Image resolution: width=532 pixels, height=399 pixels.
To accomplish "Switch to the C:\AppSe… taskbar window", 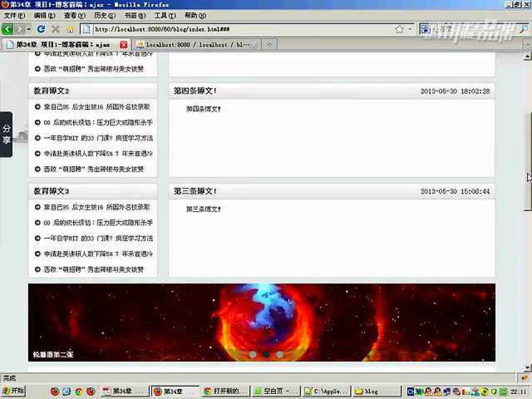I will click(327, 391).
